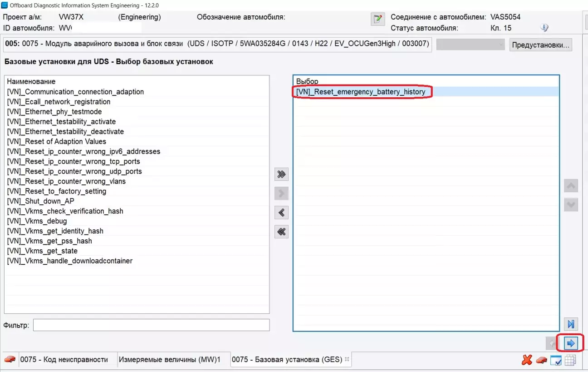Open the greyed dropdown beside Предустановки
Screen dimensions: 588x372
point(470,45)
